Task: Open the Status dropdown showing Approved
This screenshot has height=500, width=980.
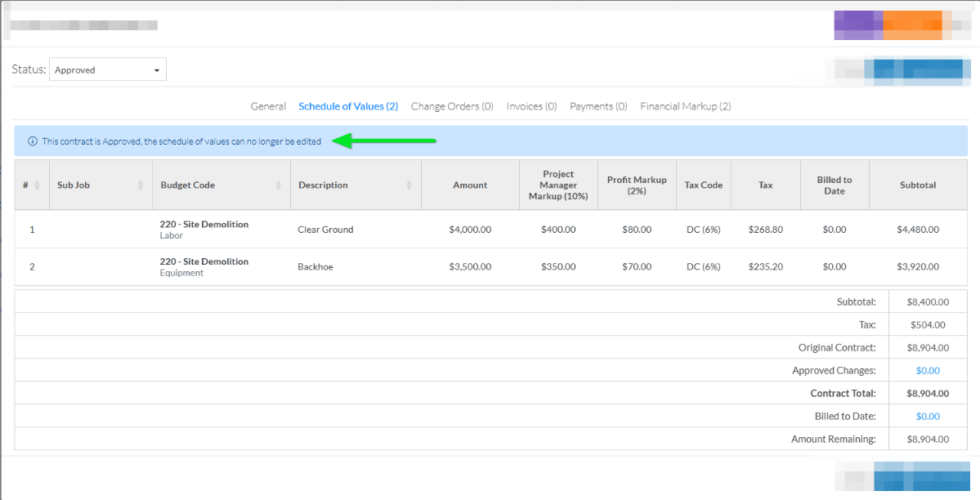Action: pyautogui.click(x=108, y=69)
